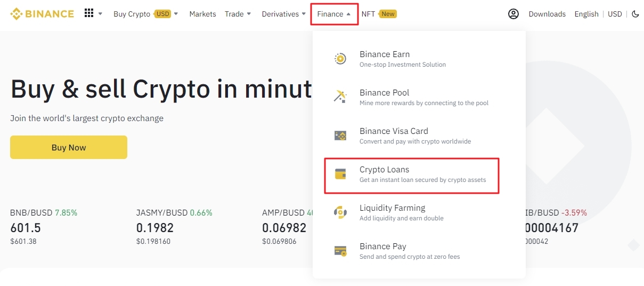Open the Markets page

(x=202, y=14)
